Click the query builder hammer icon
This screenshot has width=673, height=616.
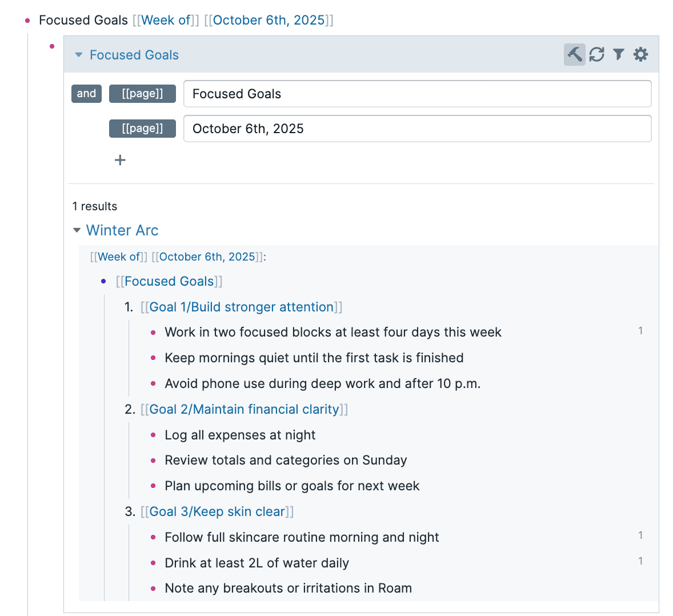click(575, 54)
